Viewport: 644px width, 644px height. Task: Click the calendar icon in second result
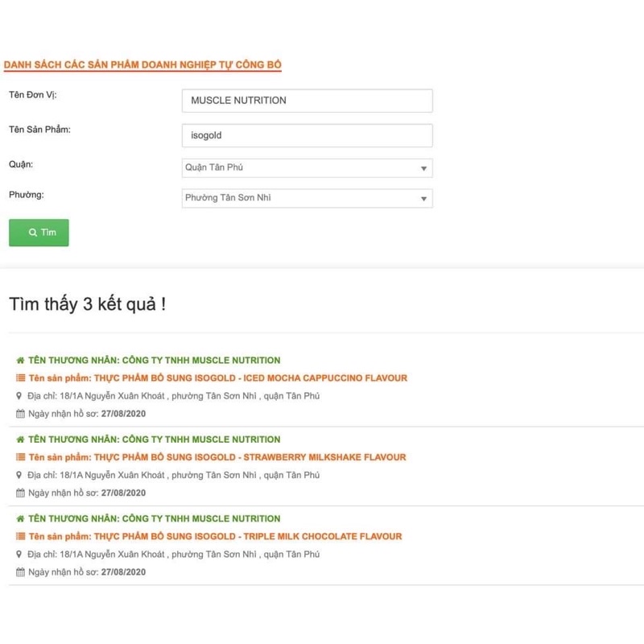tap(20, 493)
